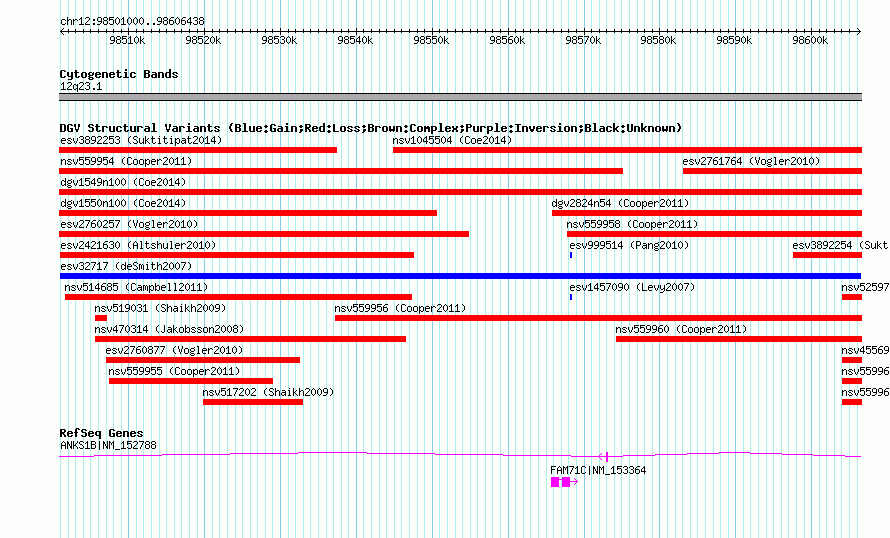Click the small blue mark under esv1457090
The width and height of the screenshot is (890, 538).
pyautogui.click(x=571, y=297)
